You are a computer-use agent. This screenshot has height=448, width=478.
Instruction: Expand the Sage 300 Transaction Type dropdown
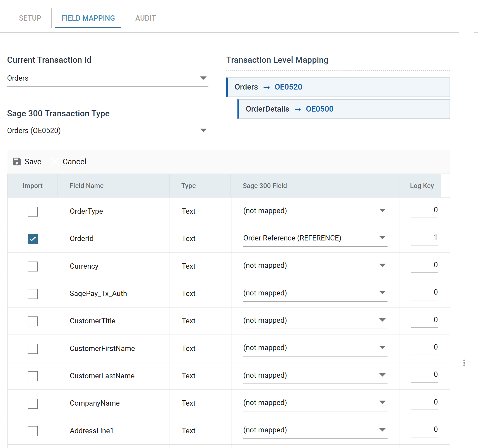point(107,131)
